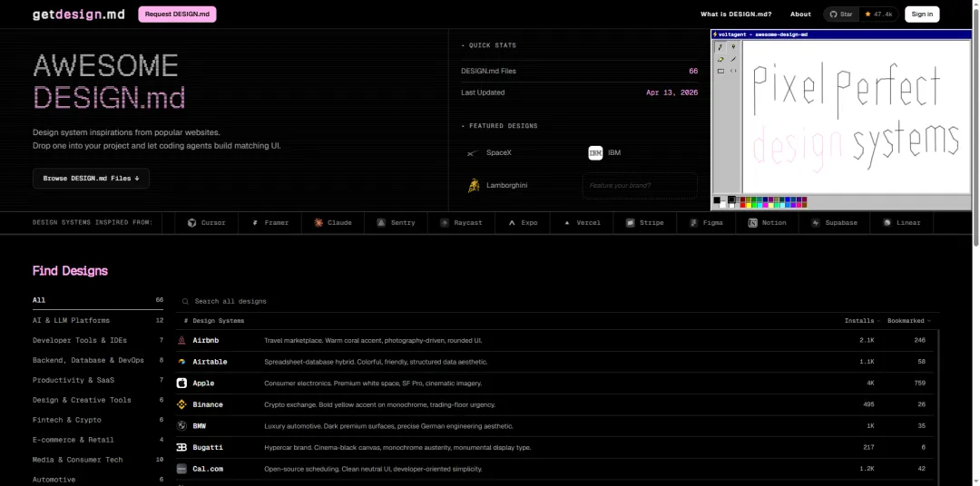The width and height of the screenshot is (980, 486).
Task: Click the Notion logo icon
Action: coord(752,222)
